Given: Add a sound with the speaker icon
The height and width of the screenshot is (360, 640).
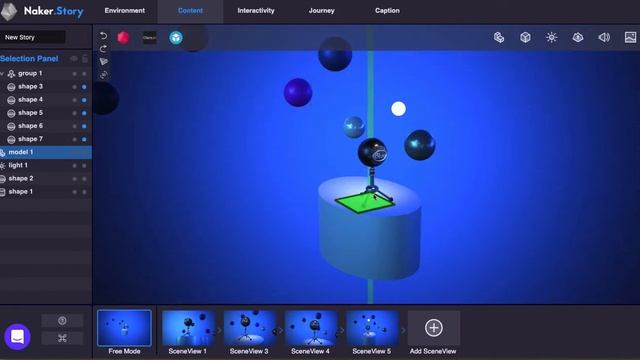Looking at the screenshot, I should click(604, 38).
